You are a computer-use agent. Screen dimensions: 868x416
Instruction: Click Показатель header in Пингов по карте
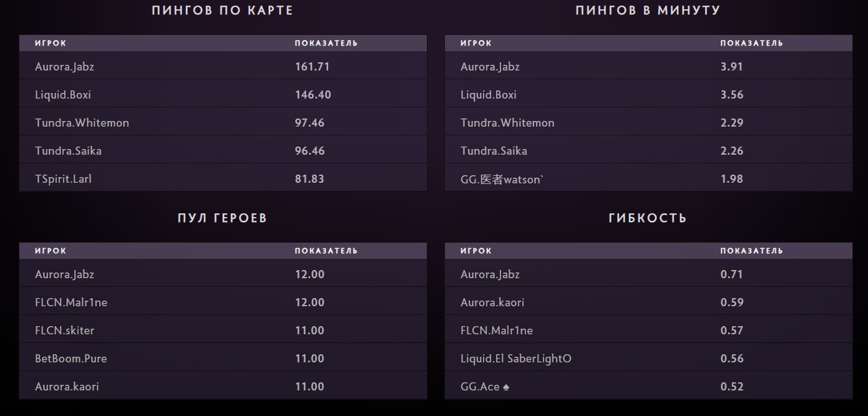(326, 43)
